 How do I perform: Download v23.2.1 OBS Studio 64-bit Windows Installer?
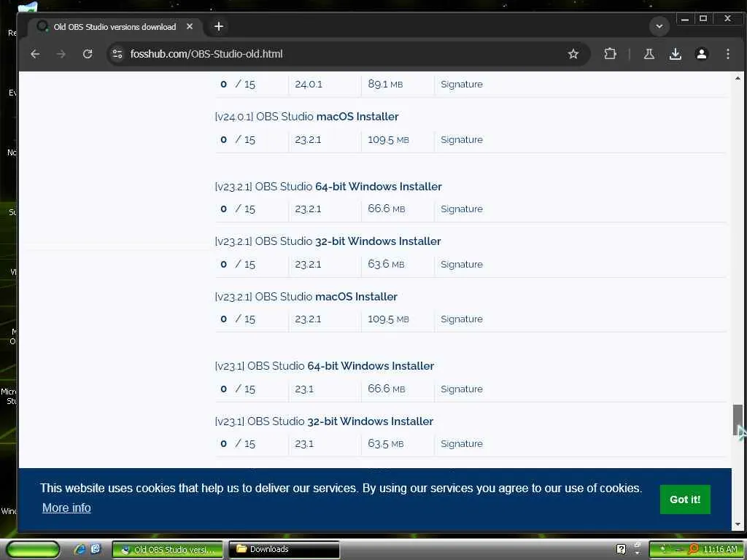click(328, 187)
